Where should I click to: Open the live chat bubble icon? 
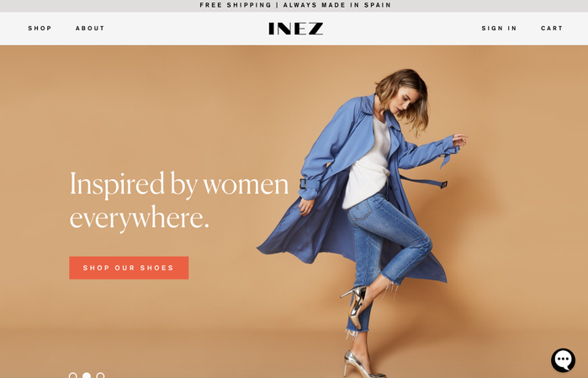pos(563,360)
